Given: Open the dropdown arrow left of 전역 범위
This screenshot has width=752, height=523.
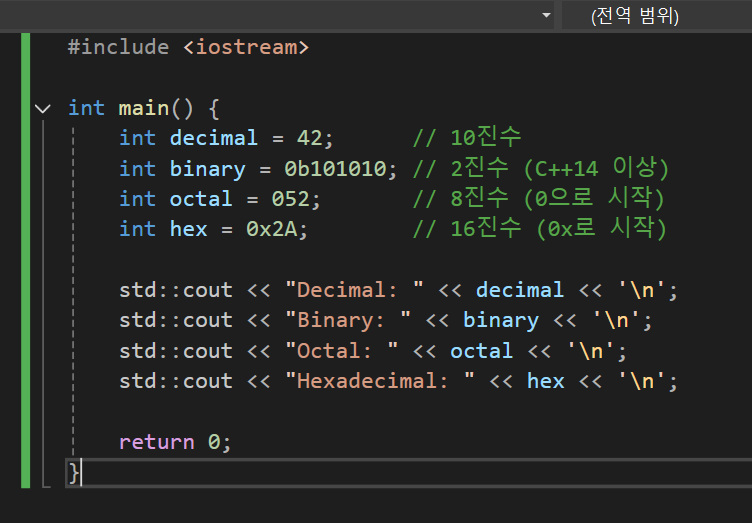Looking at the screenshot, I should (x=546, y=15).
